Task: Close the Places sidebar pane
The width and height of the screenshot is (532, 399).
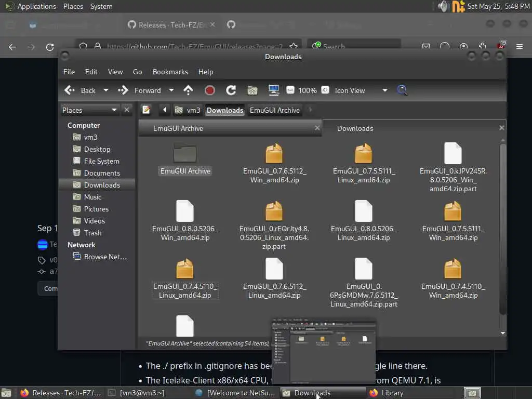Action: pos(127,110)
